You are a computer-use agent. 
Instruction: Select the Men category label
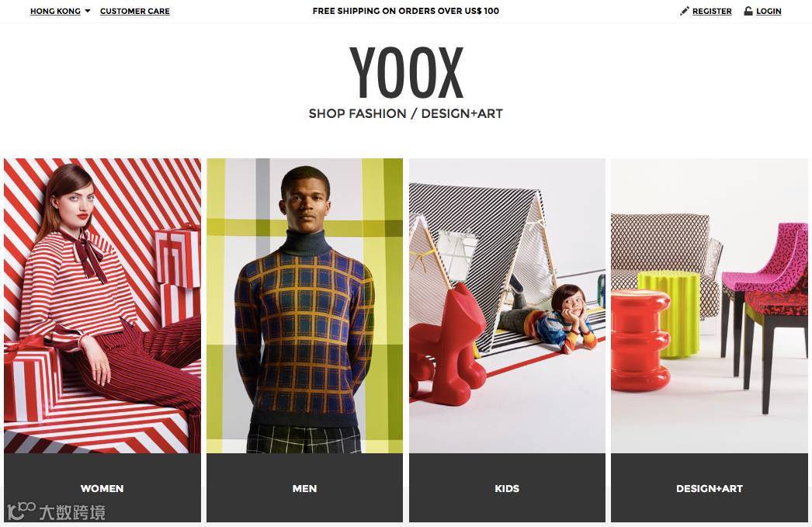[x=304, y=488]
